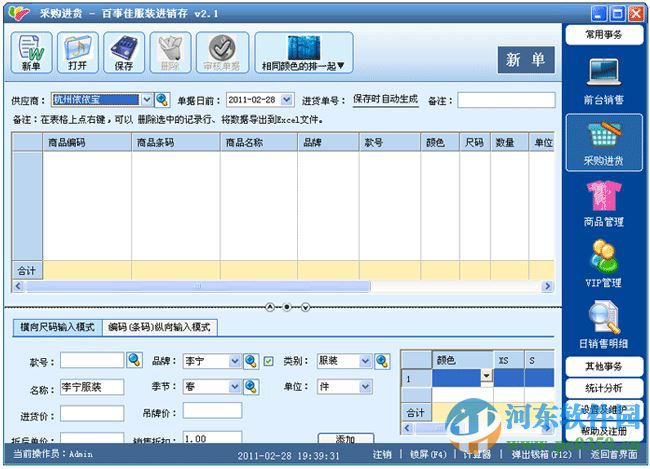Click the main table's horizontal scrollbar thumb
This screenshot has height=469, width=650.
click(x=197, y=286)
